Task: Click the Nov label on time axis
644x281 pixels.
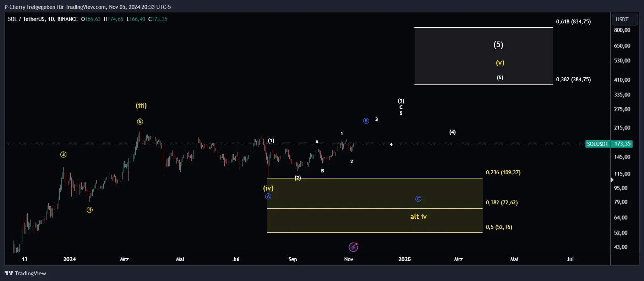Action: coord(349,259)
